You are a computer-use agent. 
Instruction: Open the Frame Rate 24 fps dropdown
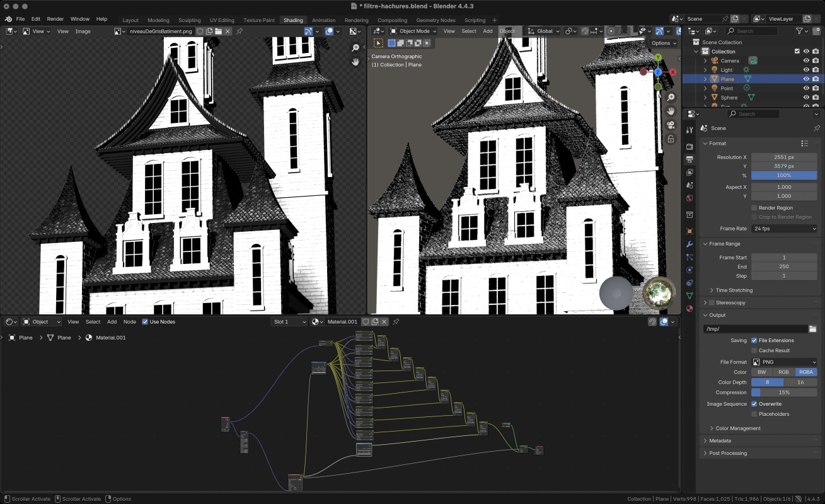[784, 229]
